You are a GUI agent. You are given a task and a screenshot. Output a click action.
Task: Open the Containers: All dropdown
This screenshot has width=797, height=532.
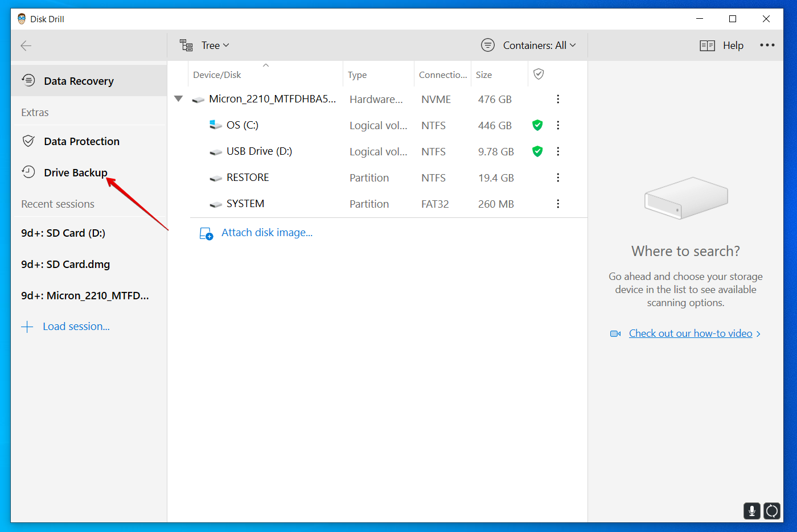tap(539, 46)
